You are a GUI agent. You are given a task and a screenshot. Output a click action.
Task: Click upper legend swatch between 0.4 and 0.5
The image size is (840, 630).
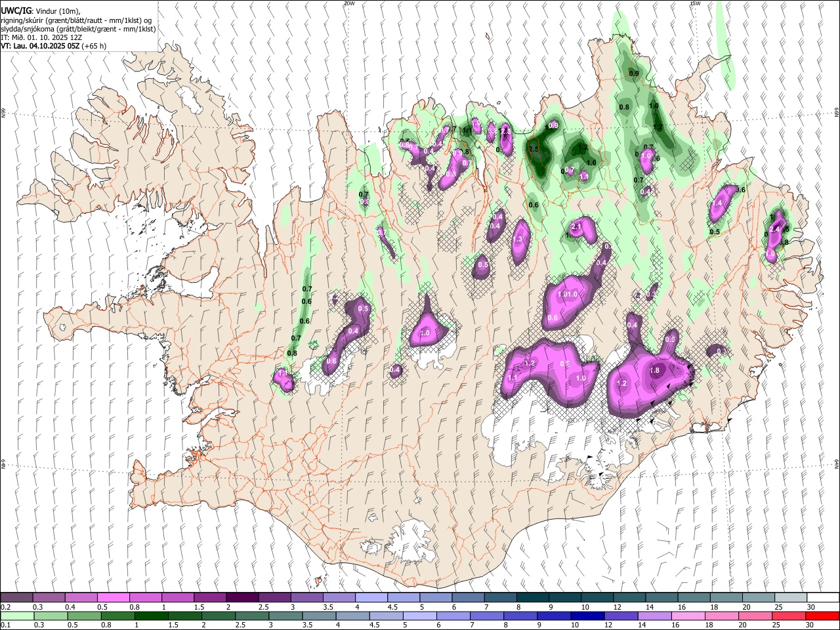point(81,597)
